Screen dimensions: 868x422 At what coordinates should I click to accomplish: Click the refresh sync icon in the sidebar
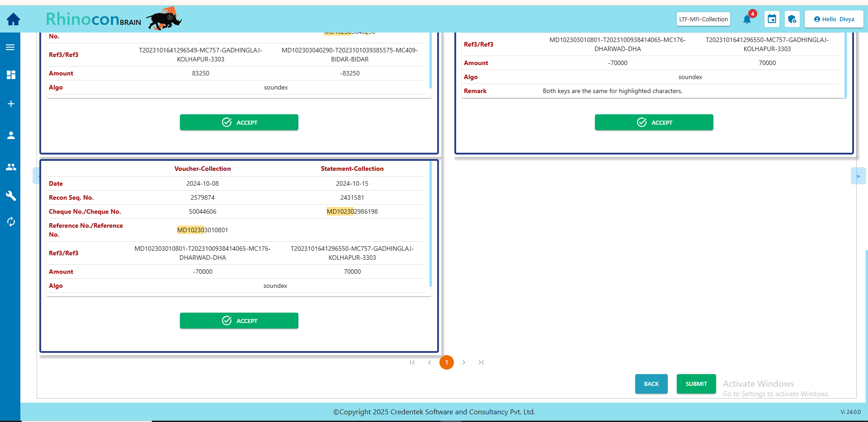coord(11,222)
